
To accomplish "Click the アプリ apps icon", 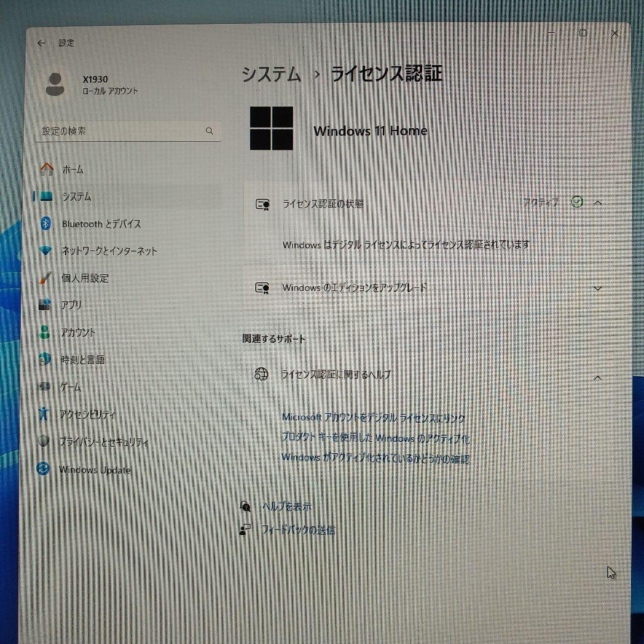I will (44, 305).
